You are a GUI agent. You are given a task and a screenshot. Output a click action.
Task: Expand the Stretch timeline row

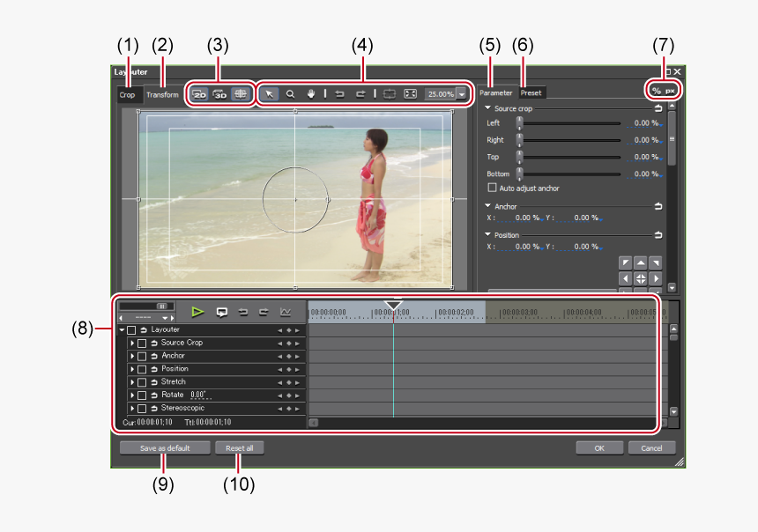(132, 381)
